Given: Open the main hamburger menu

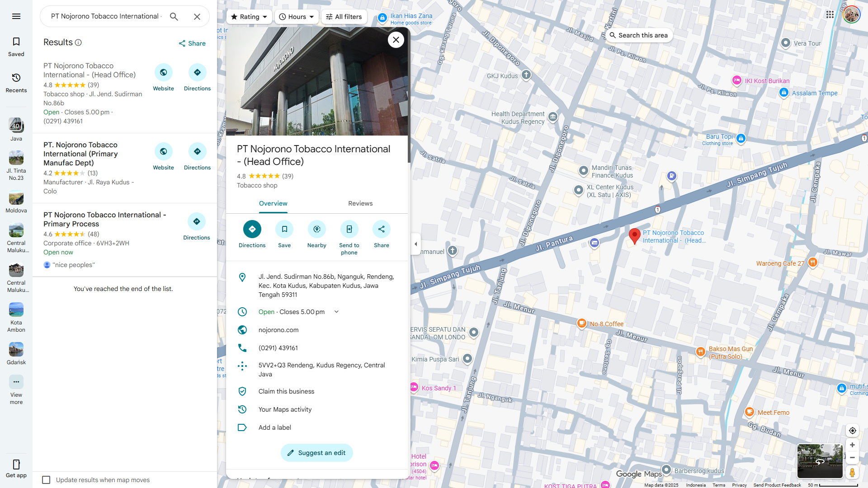Looking at the screenshot, I should click(16, 16).
